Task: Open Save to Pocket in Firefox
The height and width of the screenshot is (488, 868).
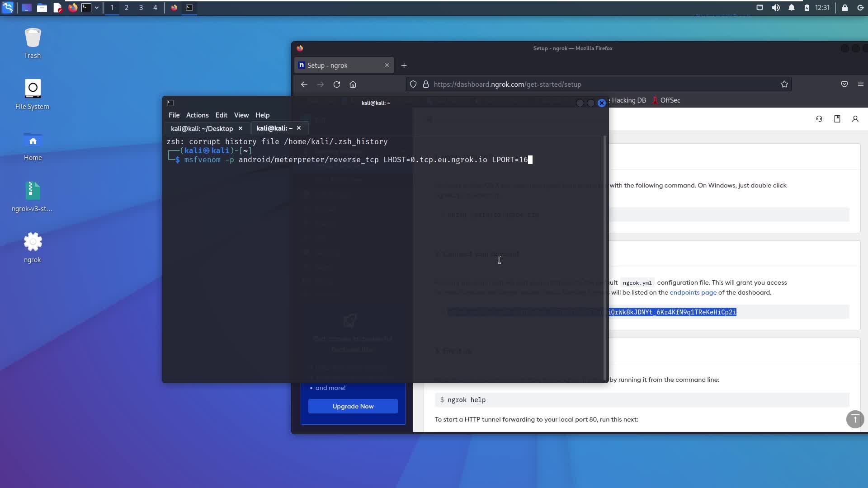Action: pyautogui.click(x=844, y=84)
